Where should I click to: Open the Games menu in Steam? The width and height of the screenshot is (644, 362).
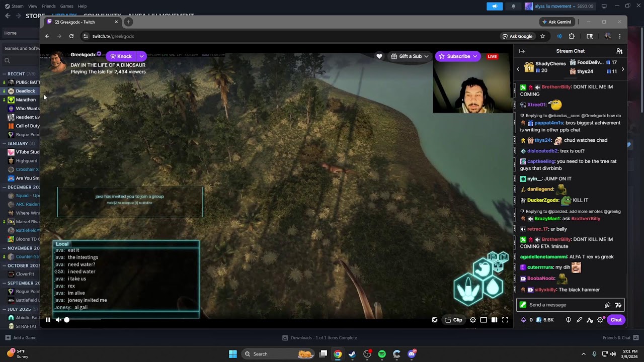[x=67, y=6]
